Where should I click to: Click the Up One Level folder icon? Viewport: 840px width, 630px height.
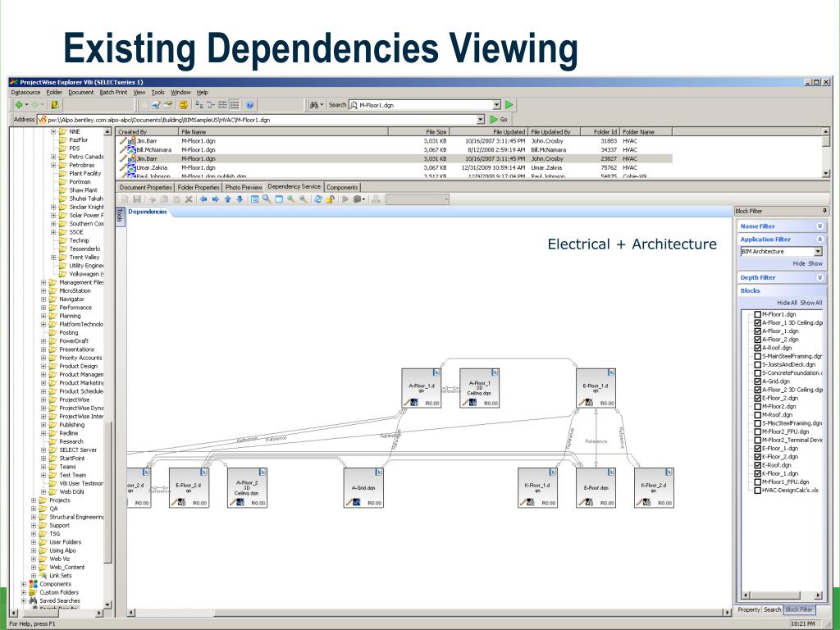55,105
